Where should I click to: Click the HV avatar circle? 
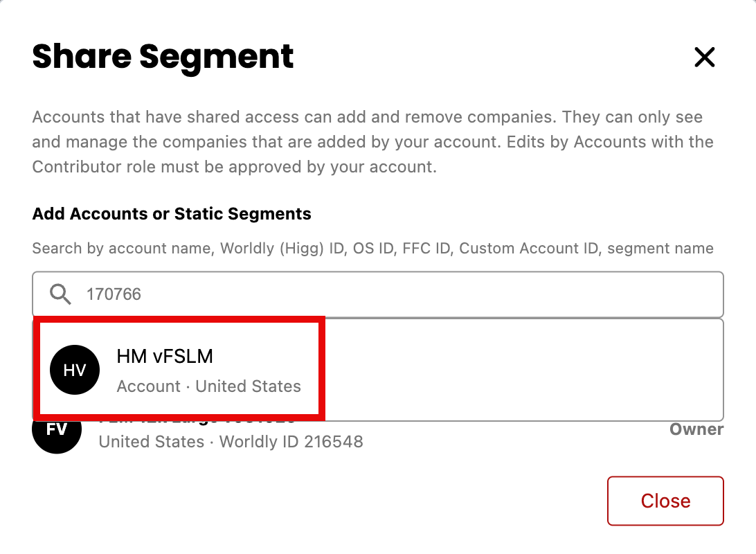(75, 370)
